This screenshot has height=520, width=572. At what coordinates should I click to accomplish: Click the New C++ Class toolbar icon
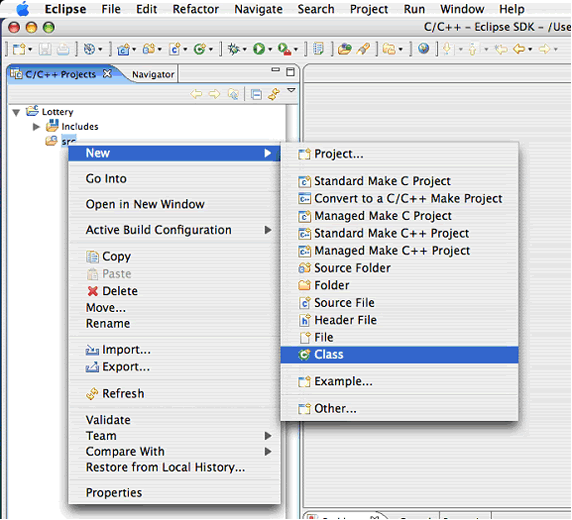200,49
